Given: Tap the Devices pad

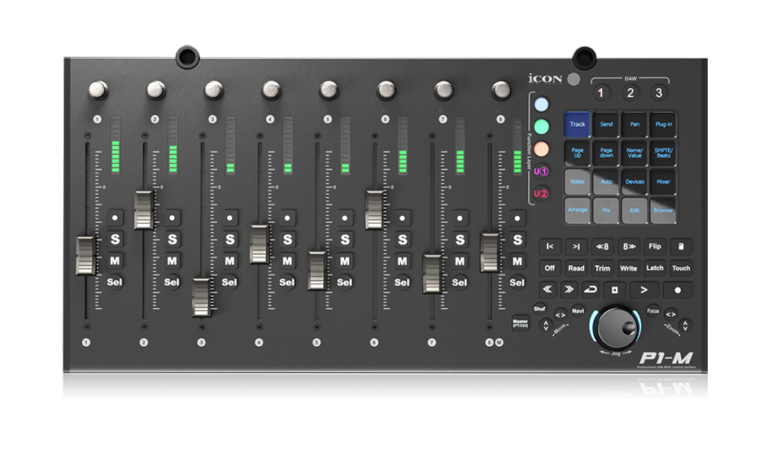Looking at the screenshot, I should (x=635, y=182).
